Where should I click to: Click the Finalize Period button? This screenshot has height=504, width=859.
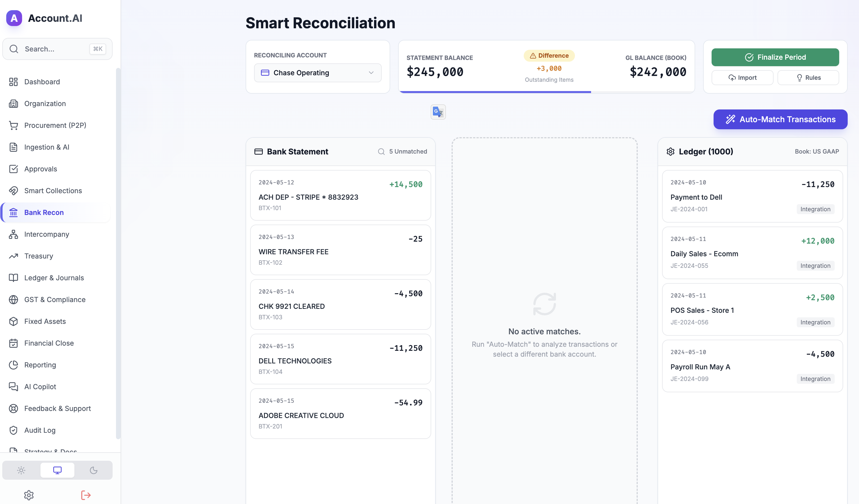pos(775,57)
